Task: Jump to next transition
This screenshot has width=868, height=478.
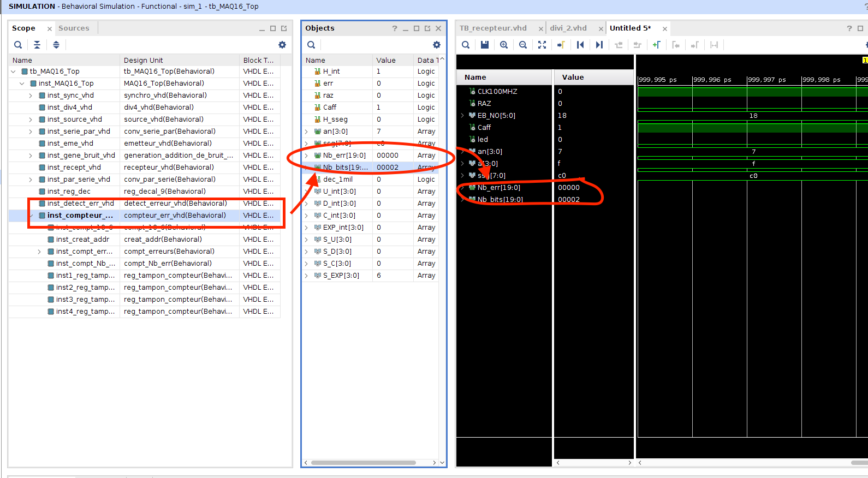Action: coord(638,45)
